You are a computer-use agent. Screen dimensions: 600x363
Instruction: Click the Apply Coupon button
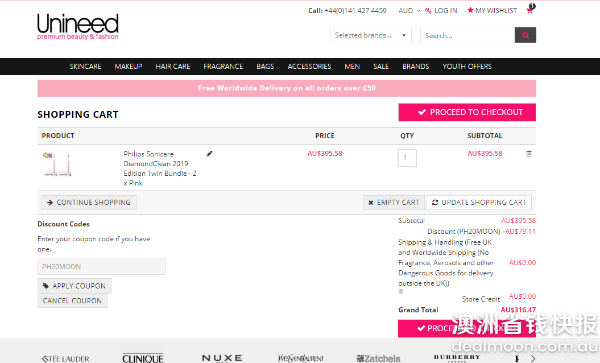pyautogui.click(x=74, y=286)
